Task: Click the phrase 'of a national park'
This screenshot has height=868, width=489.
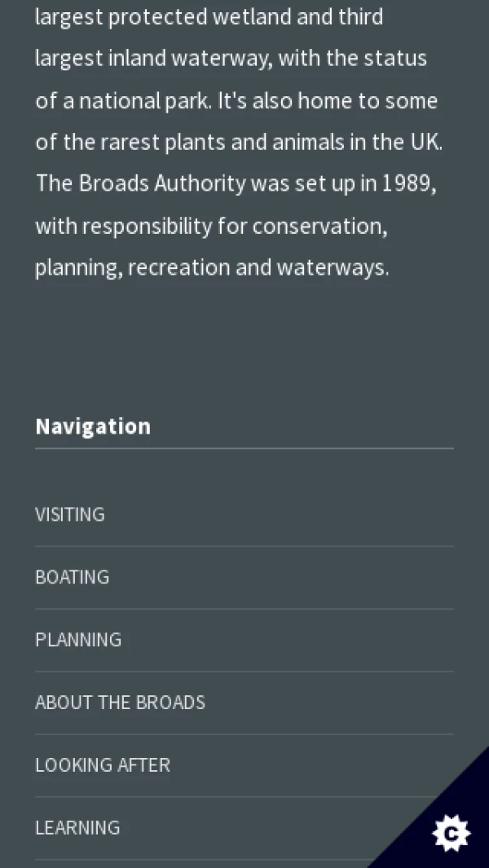Action: 123,101
